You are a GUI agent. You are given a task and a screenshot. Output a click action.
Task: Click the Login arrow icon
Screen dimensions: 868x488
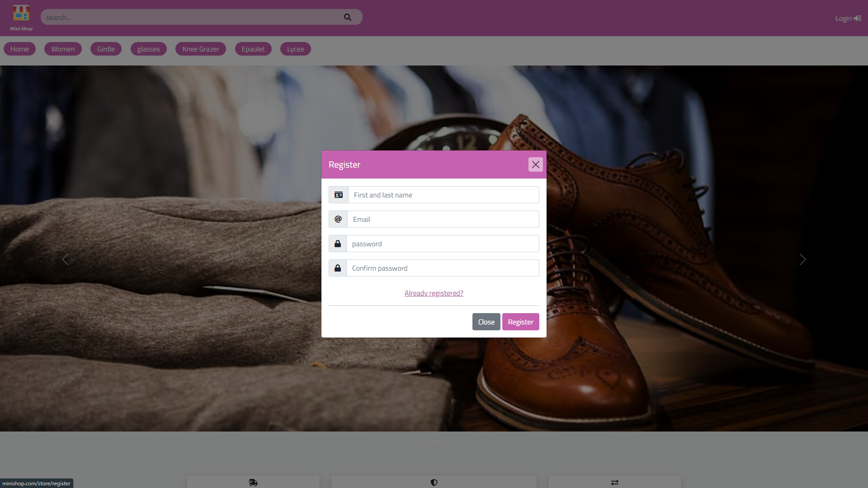(x=857, y=18)
